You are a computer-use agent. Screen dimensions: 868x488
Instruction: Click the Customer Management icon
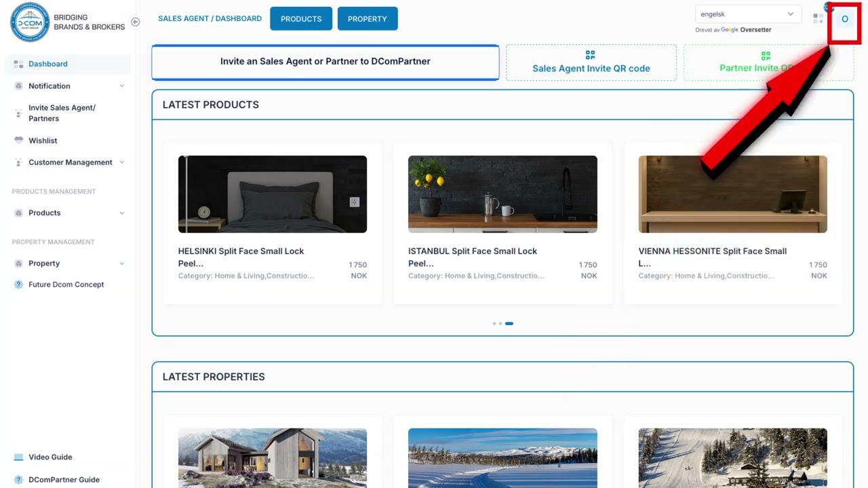click(x=18, y=163)
